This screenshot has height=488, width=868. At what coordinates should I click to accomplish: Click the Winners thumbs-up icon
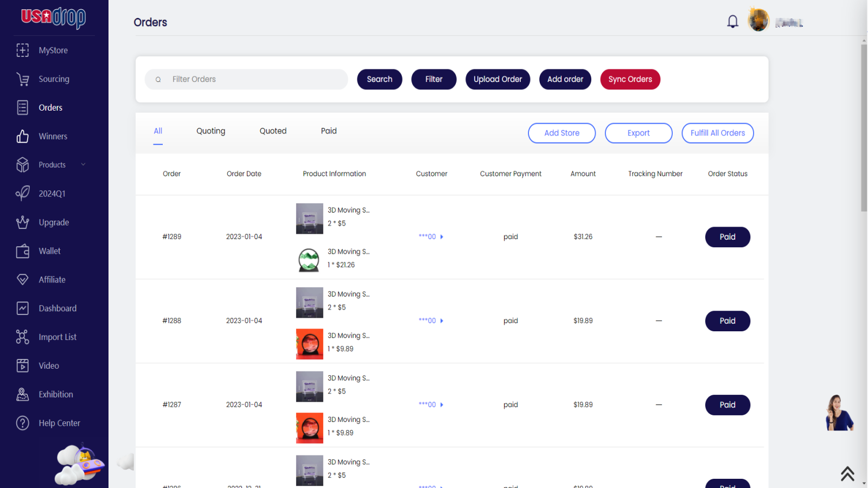[22, 136]
